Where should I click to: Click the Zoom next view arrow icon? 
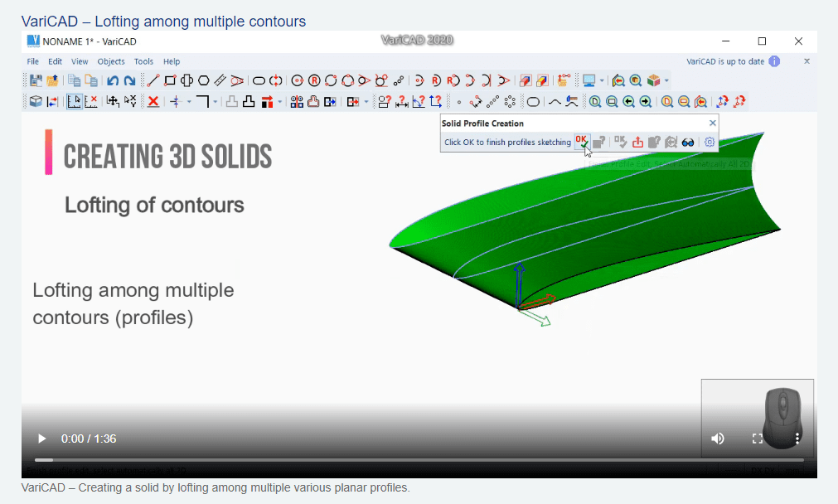646,102
